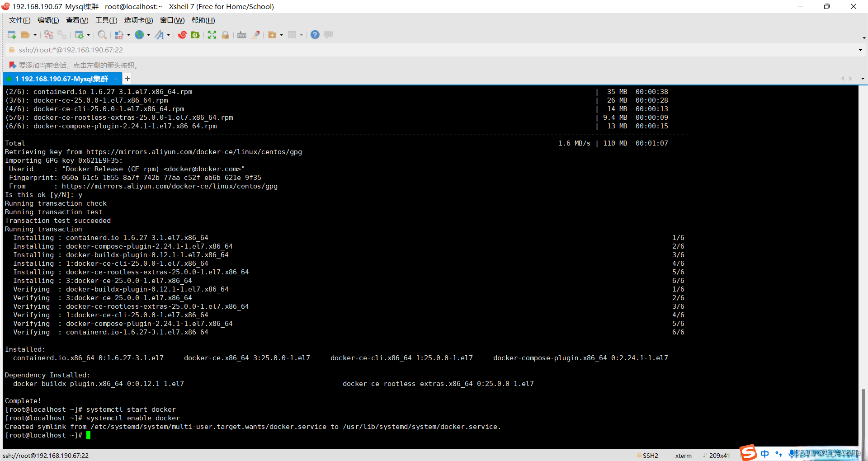Click the ssh://root address bar field
Viewport: 868px width, 461px height.
point(434,50)
